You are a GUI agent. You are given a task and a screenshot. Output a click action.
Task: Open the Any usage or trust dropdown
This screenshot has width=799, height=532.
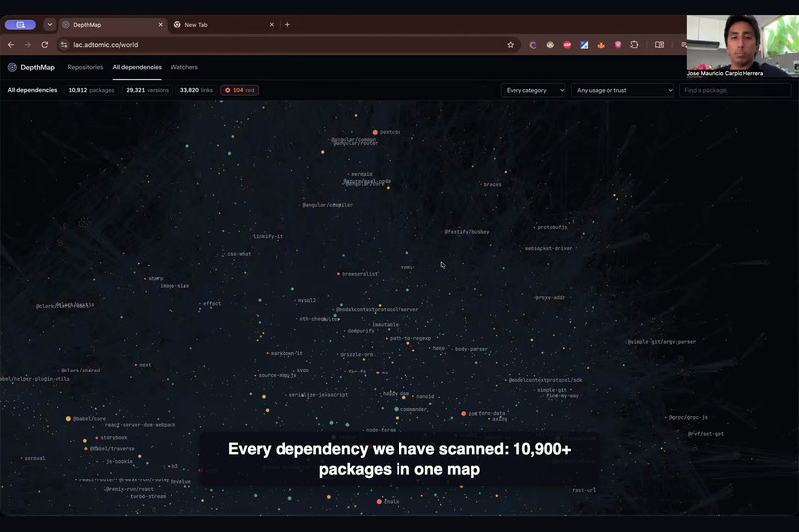tap(623, 90)
